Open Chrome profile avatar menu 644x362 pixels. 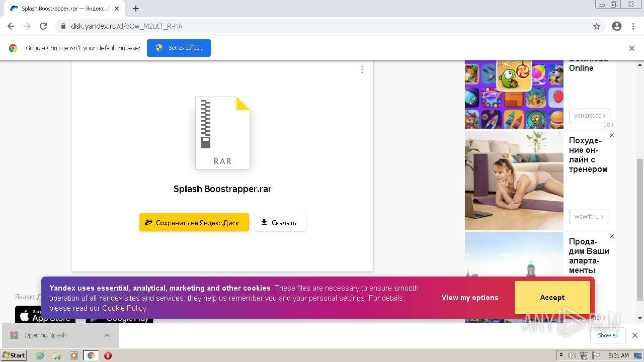coord(617,26)
